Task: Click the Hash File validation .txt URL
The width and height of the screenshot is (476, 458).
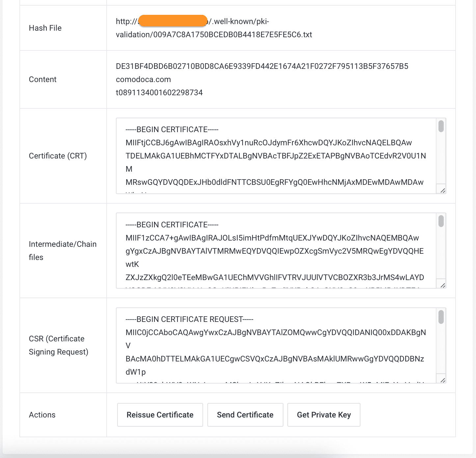Action: tap(214, 35)
